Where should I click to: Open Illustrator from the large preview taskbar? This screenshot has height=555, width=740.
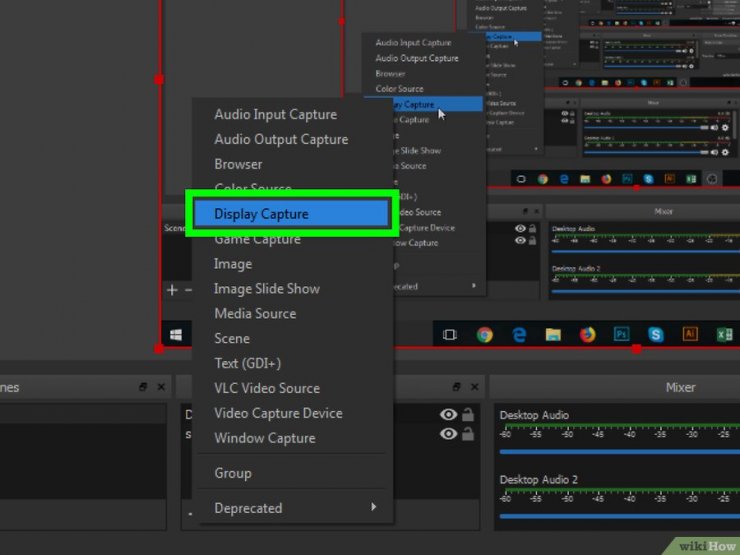tap(690, 334)
